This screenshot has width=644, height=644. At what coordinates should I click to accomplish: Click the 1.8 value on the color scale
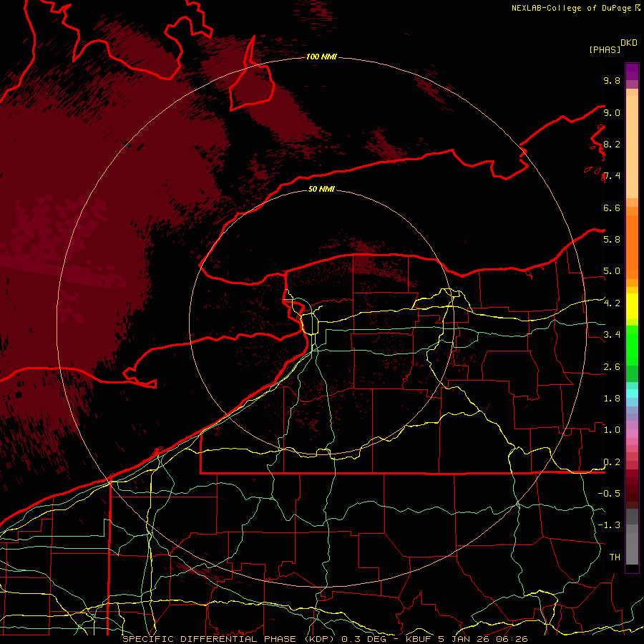point(612,399)
